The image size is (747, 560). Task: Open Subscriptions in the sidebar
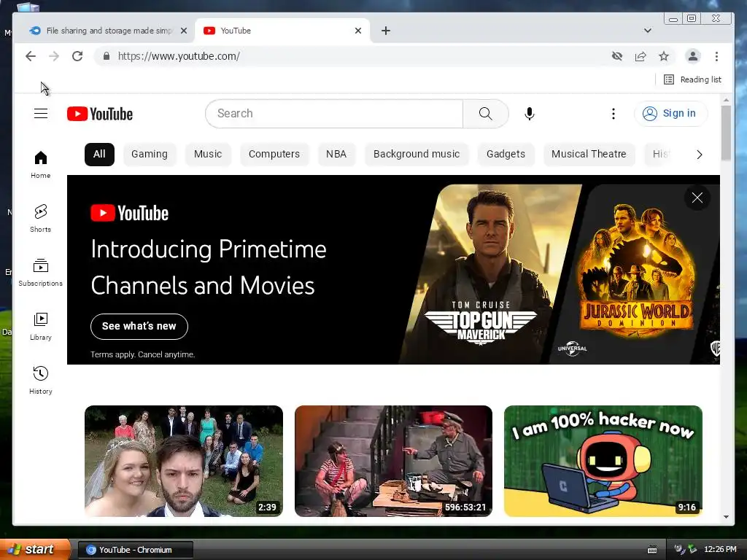41,273
